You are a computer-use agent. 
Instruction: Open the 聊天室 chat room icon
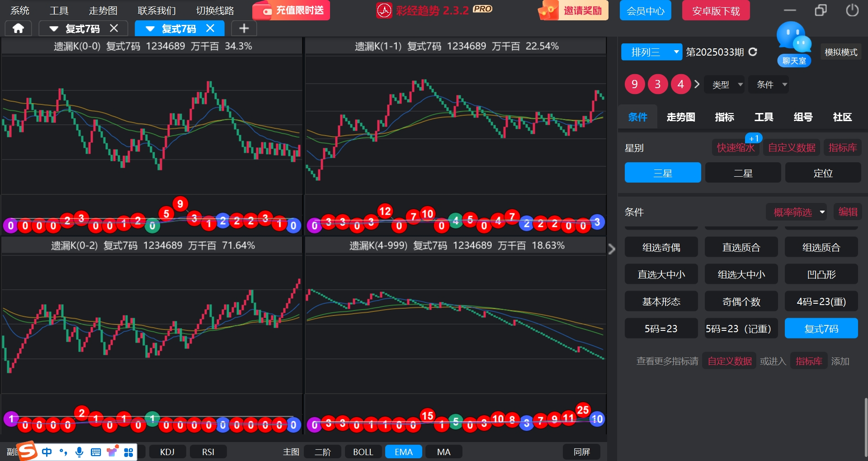tap(794, 44)
